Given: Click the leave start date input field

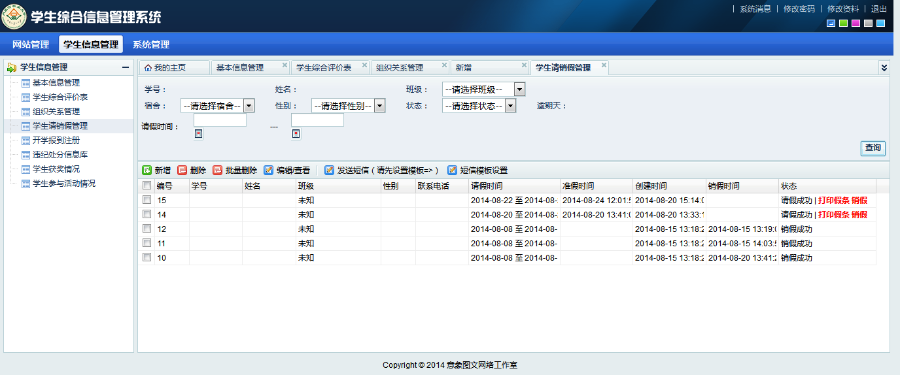Looking at the screenshot, I should coord(220,120).
